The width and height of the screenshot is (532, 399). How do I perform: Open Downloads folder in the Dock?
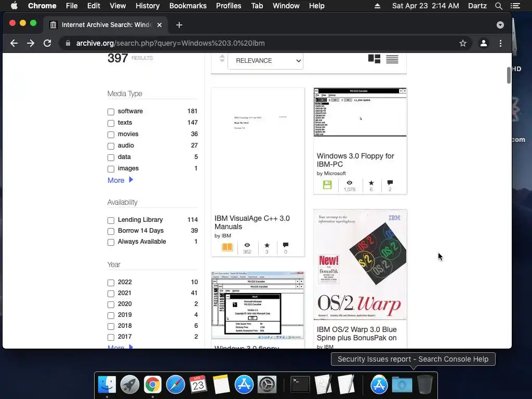pyautogui.click(x=402, y=384)
